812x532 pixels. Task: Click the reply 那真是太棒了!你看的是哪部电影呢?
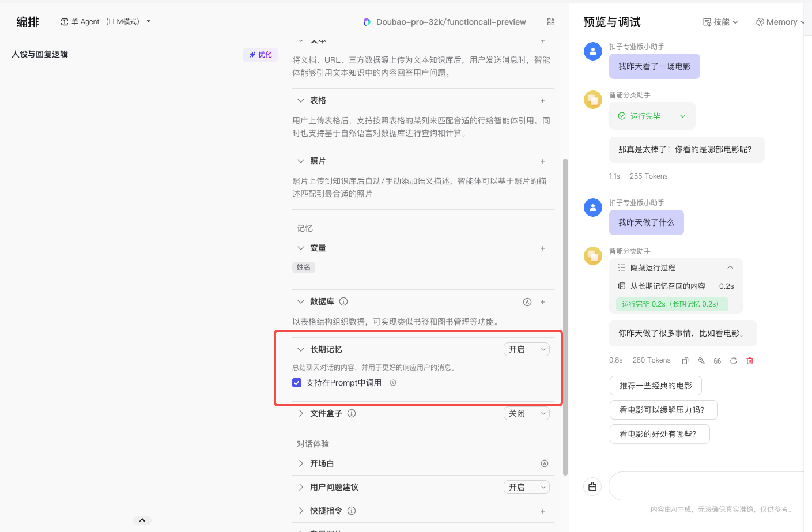click(687, 149)
